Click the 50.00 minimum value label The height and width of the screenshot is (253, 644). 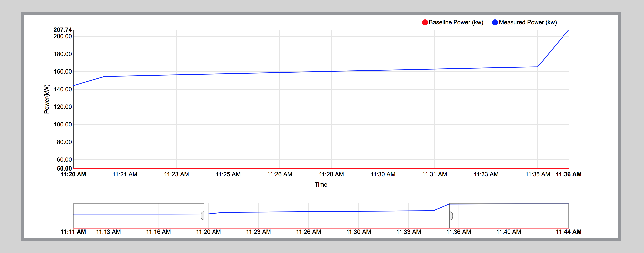[x=64, y=168]
